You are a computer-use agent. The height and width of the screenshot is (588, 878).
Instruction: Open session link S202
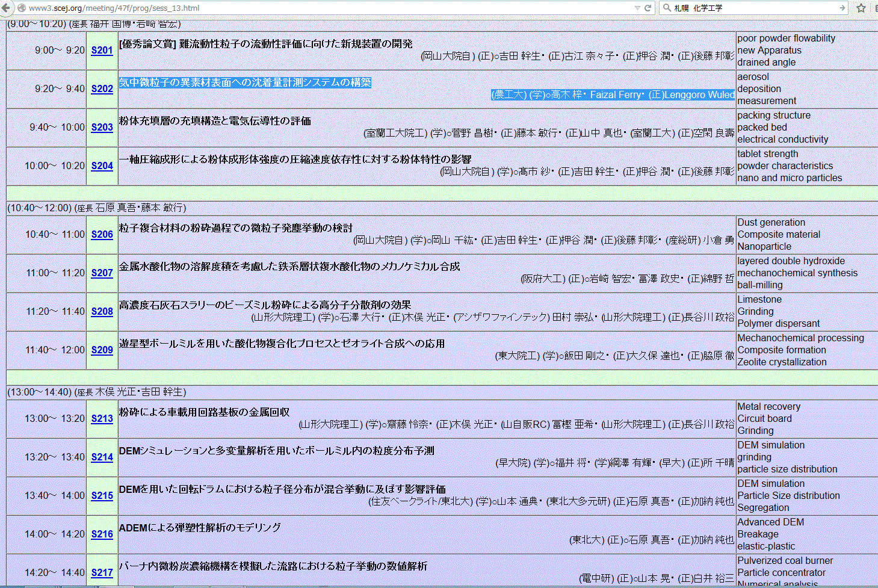point(102,89)
